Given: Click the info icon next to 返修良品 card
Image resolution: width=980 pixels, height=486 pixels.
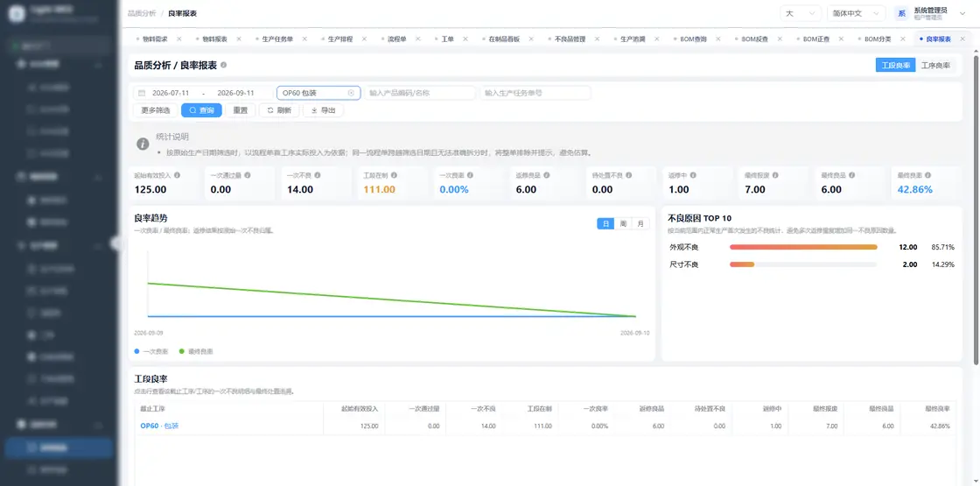Looking at the screenshot, I should point(546,176).
